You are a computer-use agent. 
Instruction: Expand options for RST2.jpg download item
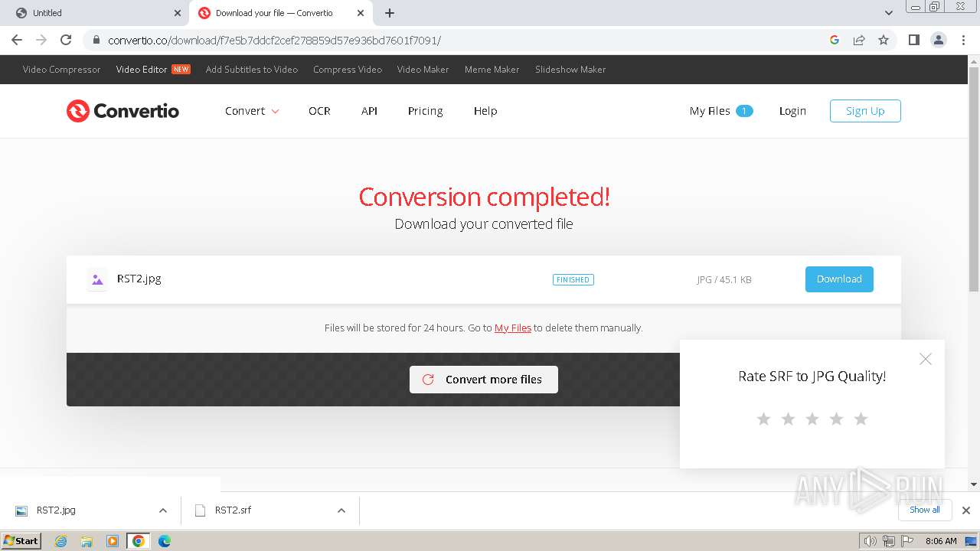[x=163, y=510]
